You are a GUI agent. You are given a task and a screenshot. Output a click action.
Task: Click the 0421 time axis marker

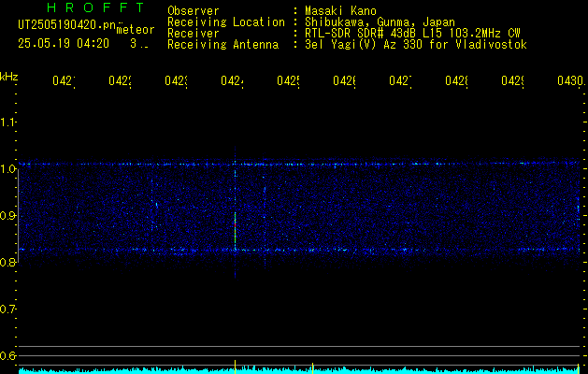point(64,81)
